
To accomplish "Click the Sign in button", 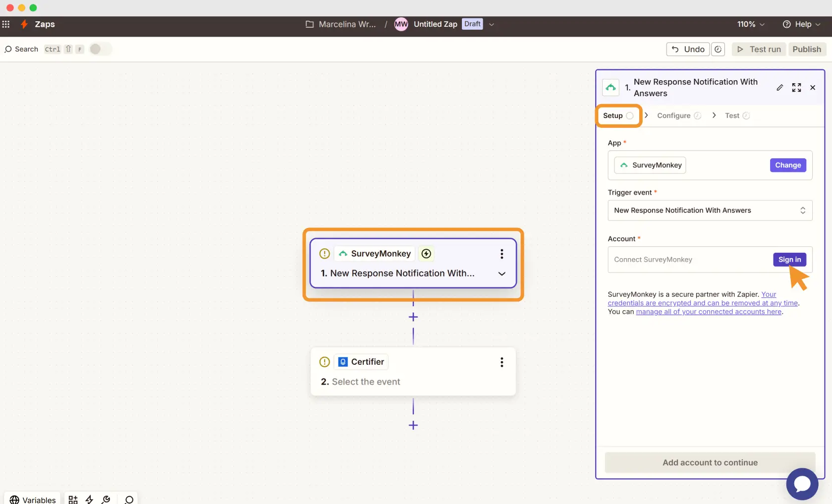I will point(789,260).
